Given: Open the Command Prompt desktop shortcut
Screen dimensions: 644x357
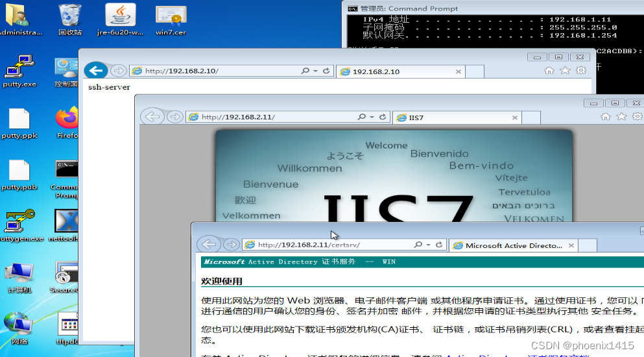Looking at the screenshot, I should [x=66, y=178].
